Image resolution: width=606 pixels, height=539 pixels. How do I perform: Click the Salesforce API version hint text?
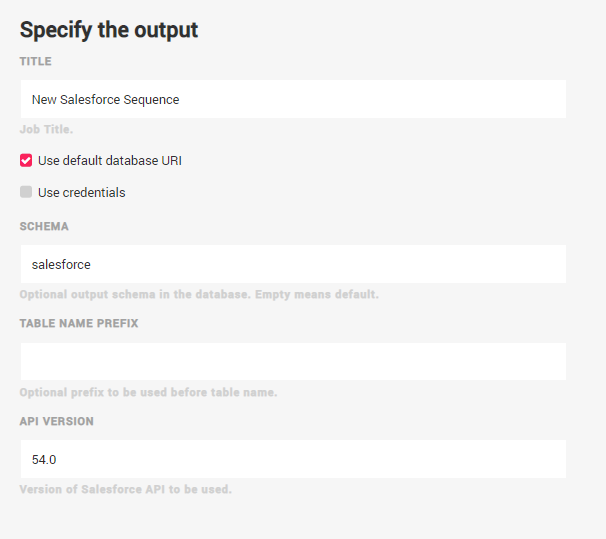point(126,489)
